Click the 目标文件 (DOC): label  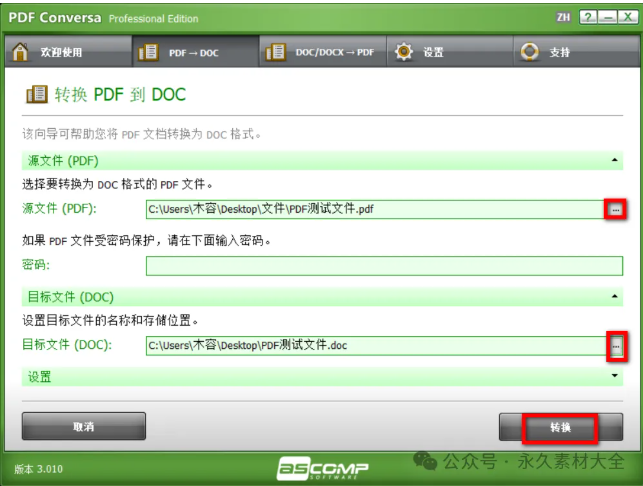point(67,345)
